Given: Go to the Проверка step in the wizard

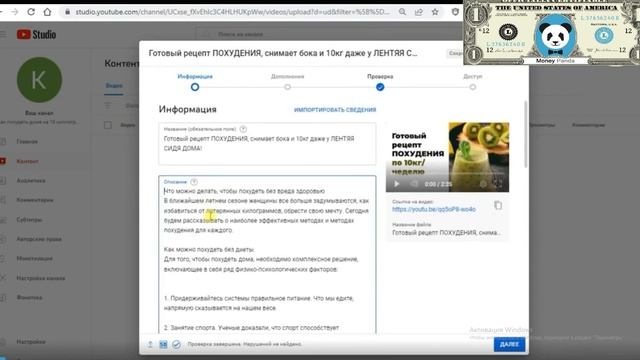Looking at the screenshot, I should click(380, 82).
